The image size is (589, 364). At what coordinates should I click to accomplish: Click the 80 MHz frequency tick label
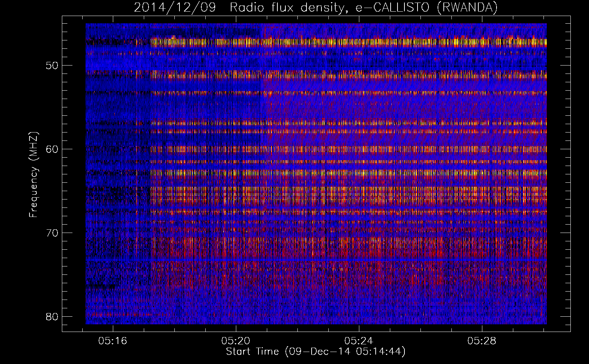tap(52, 317)
